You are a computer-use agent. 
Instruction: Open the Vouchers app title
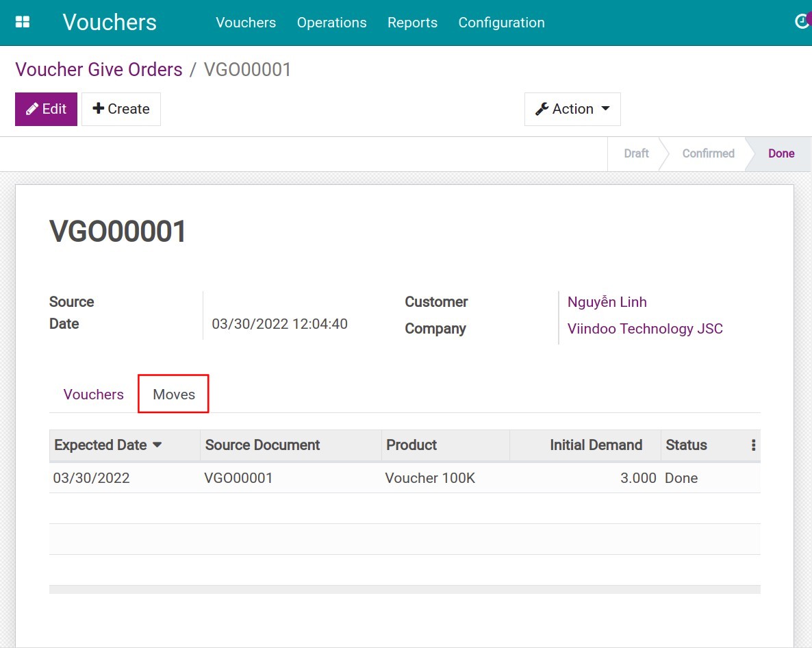[110, 23]
